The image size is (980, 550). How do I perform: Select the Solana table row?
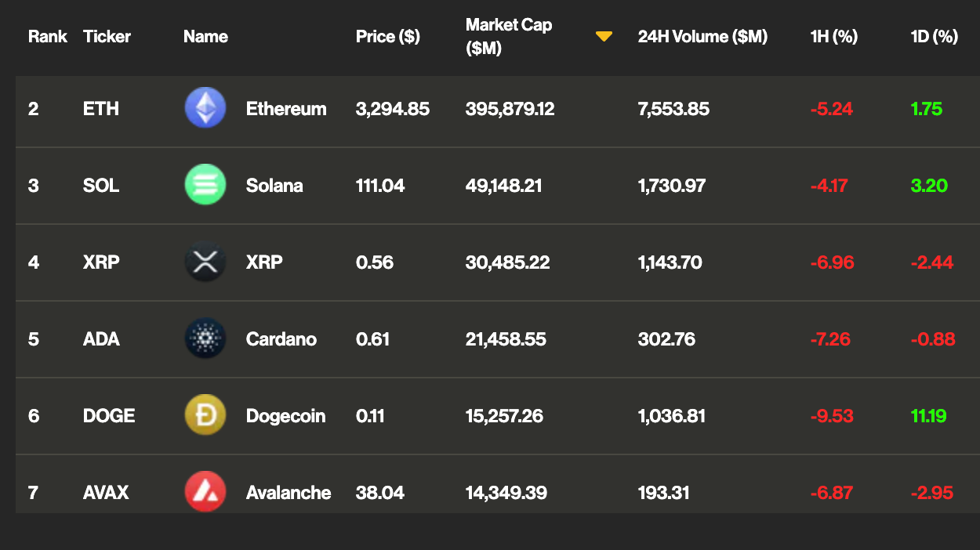[490, 186]
